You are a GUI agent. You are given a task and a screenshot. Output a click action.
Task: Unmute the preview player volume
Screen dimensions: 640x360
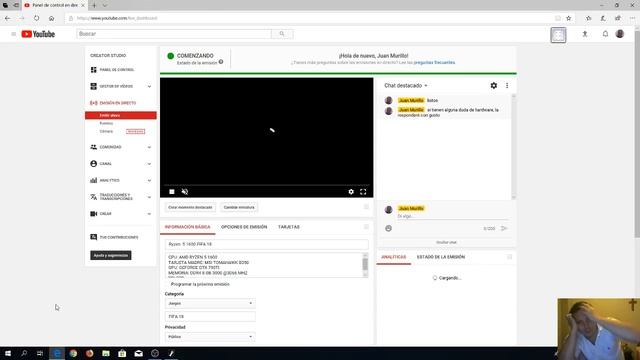click(184, 191)
